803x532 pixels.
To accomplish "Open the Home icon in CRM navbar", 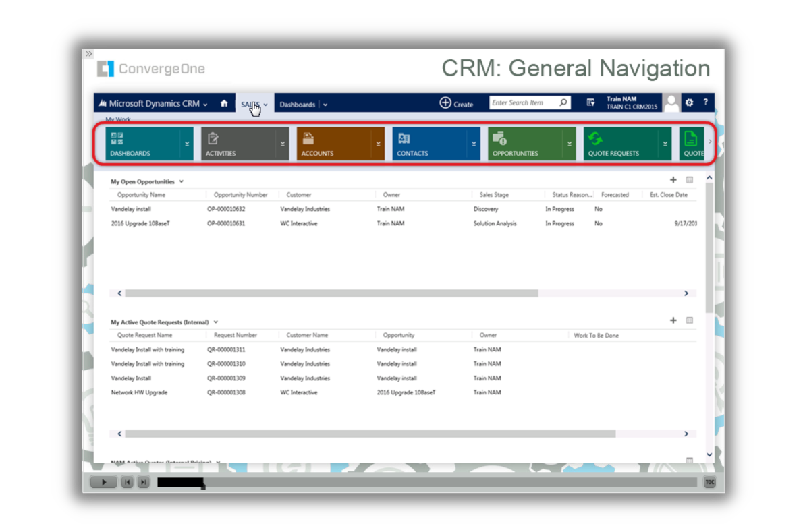I will pyautogui.click(x=224, y=103).
